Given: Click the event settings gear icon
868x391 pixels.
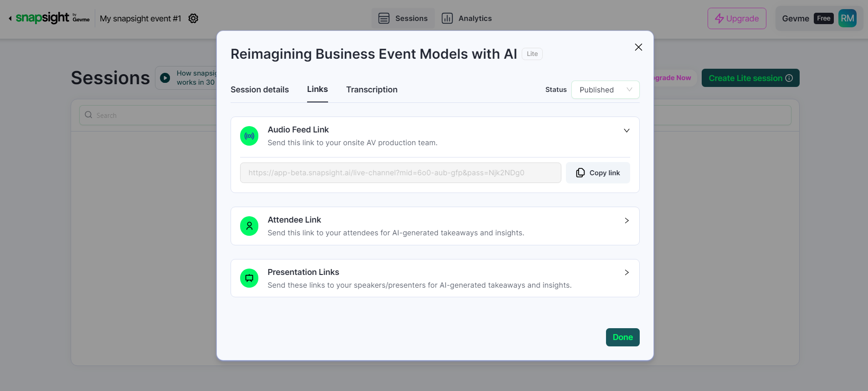Looking at the screenshot, I should pos(193,19).
